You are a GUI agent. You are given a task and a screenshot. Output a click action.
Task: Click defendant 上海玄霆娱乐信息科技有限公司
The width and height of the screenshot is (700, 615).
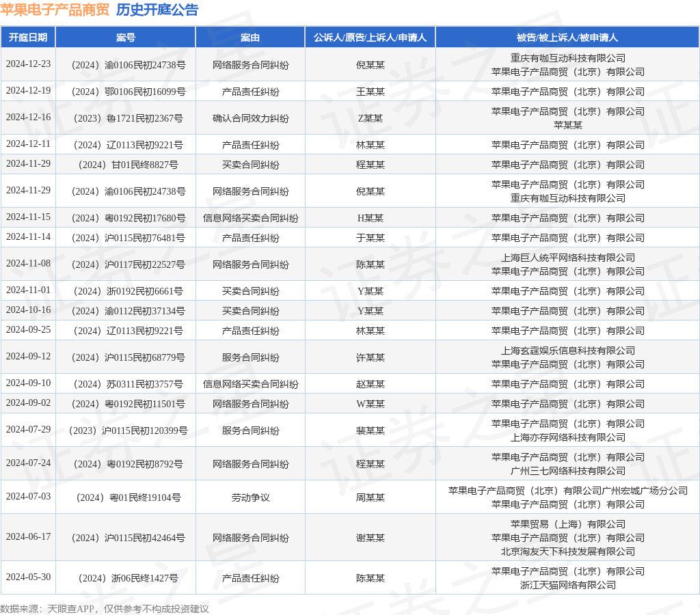pyautogui.click(x=568, y=351)
